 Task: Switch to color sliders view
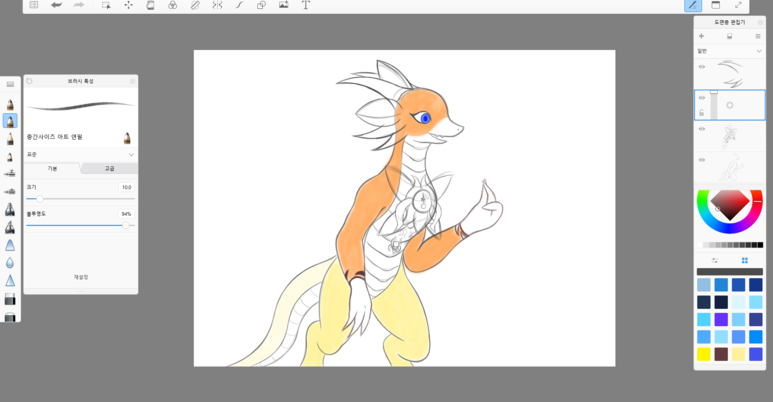coord(715,260)
